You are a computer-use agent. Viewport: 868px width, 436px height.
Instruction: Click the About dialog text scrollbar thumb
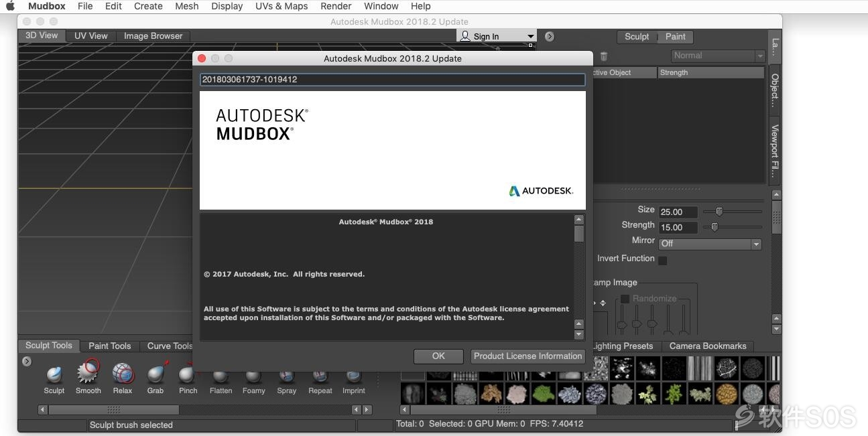pos(579,234)
